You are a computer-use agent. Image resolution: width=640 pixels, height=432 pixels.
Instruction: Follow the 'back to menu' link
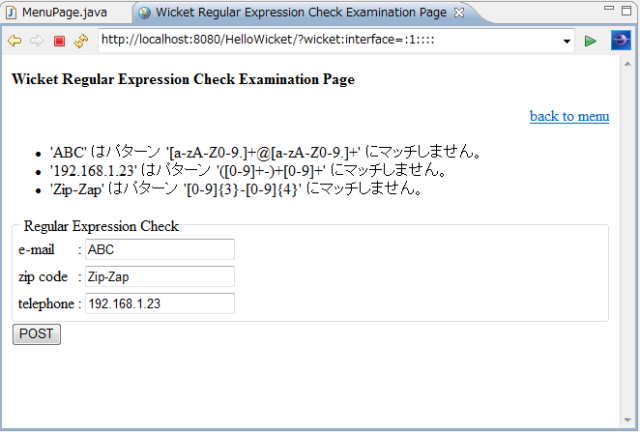click(569, 116)
